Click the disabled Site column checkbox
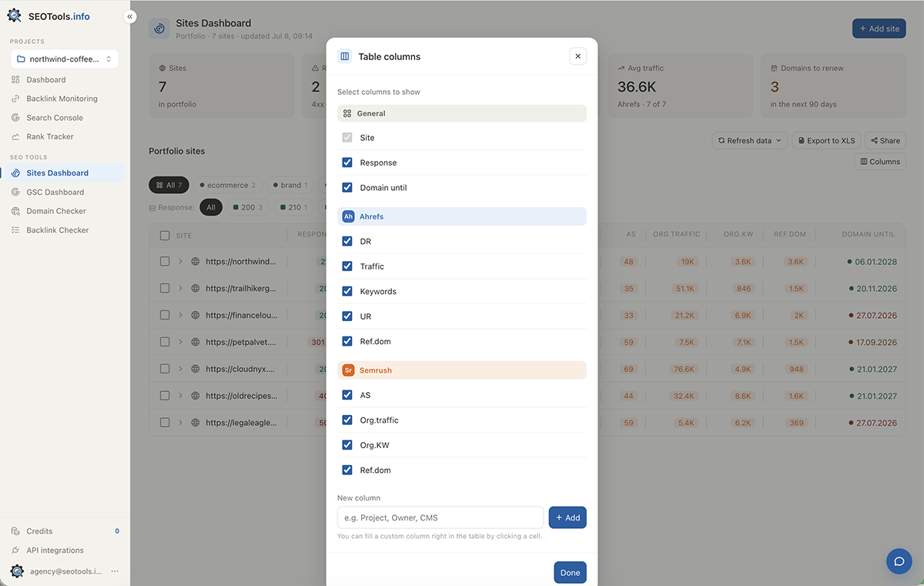The width and height of the screenshot is (924, 586). tap(347, 137)
